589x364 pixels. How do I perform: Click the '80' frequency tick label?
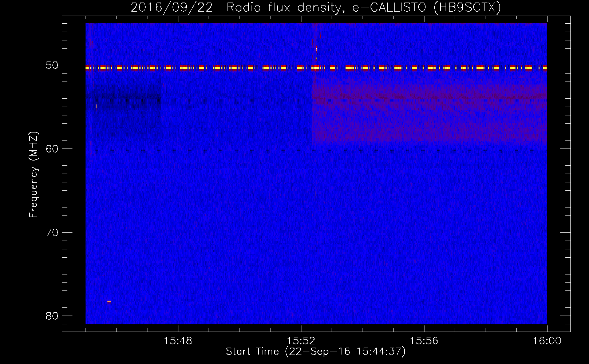point(52,316)
